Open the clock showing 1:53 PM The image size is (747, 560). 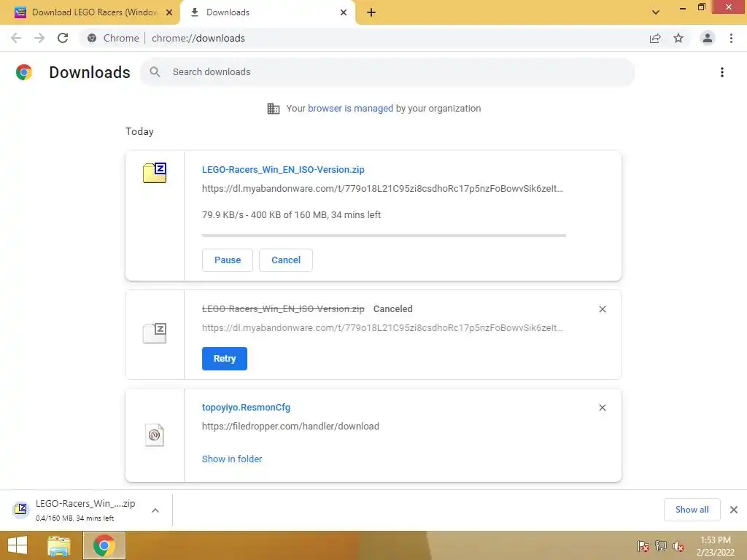(716, 546)
